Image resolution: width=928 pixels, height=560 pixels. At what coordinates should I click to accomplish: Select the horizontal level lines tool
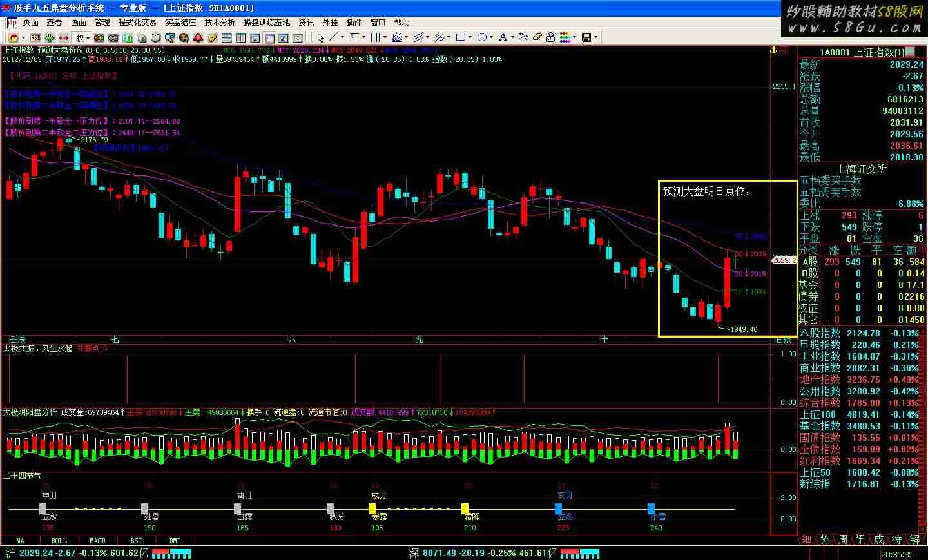point(354,37)
